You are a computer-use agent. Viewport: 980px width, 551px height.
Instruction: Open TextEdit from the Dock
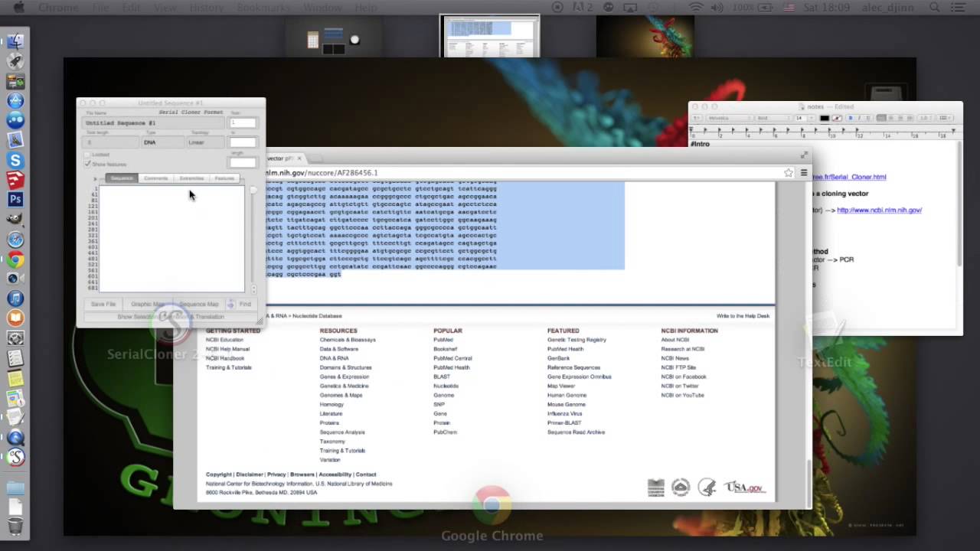click(x=15, y=418)
